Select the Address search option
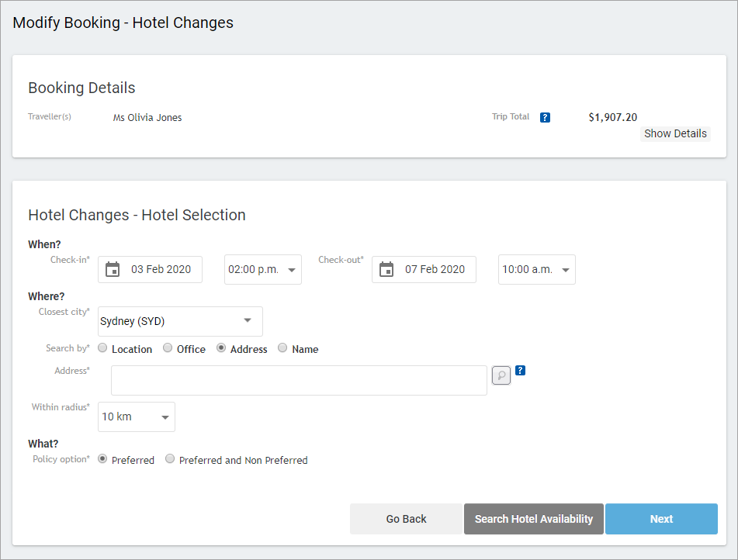The image size is (738, 560). coord(220,347)
